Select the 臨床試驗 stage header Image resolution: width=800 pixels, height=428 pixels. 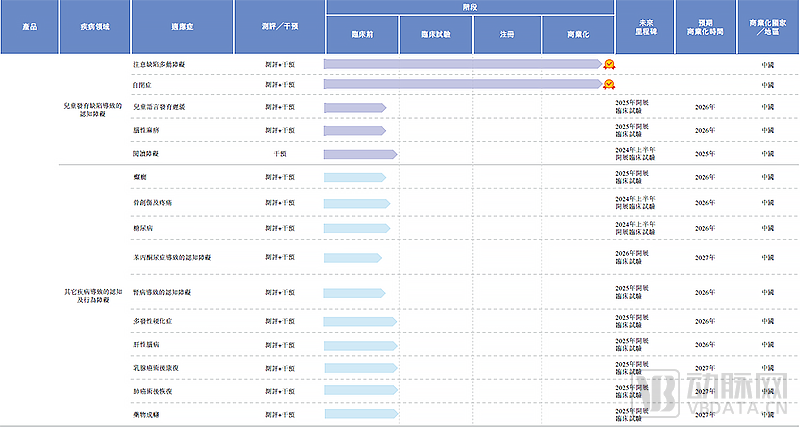click(x=435, y=34)
